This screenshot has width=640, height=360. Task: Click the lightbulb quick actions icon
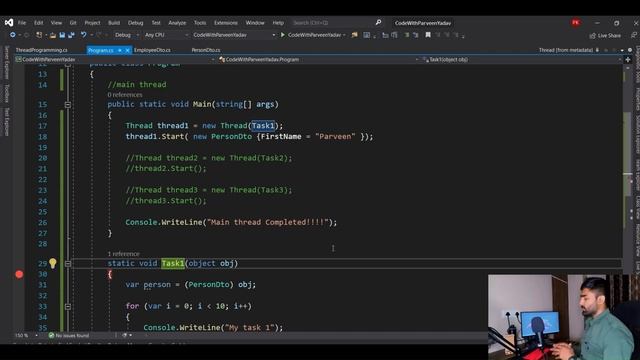[x=53, y=263]
